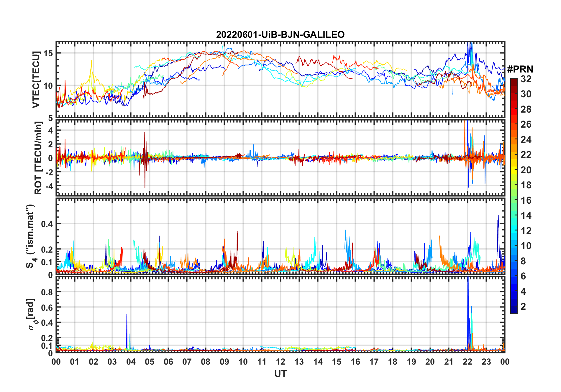This screenshot has height=392, width=561.
Task: Select the σφ axis tick label 0.6
Action: coord(47,307)
